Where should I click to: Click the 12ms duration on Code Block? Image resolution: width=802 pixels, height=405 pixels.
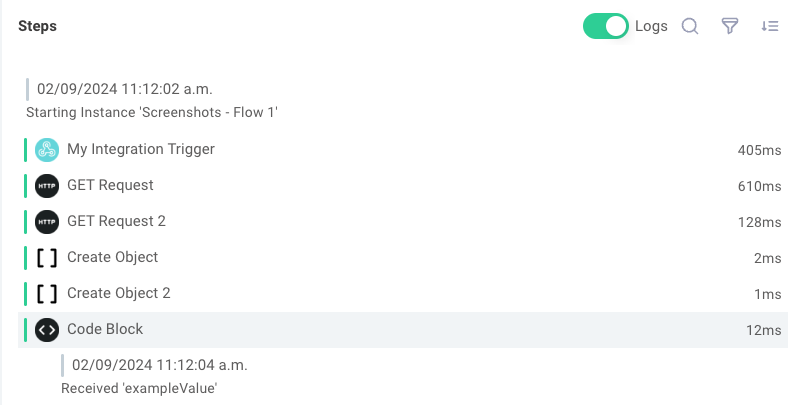coord(764,330)
